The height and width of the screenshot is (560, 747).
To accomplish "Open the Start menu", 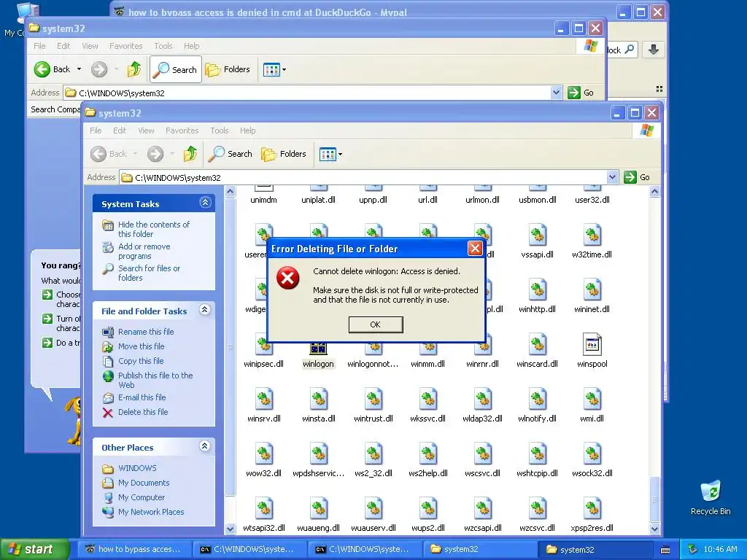I will (x=35, y=549).
